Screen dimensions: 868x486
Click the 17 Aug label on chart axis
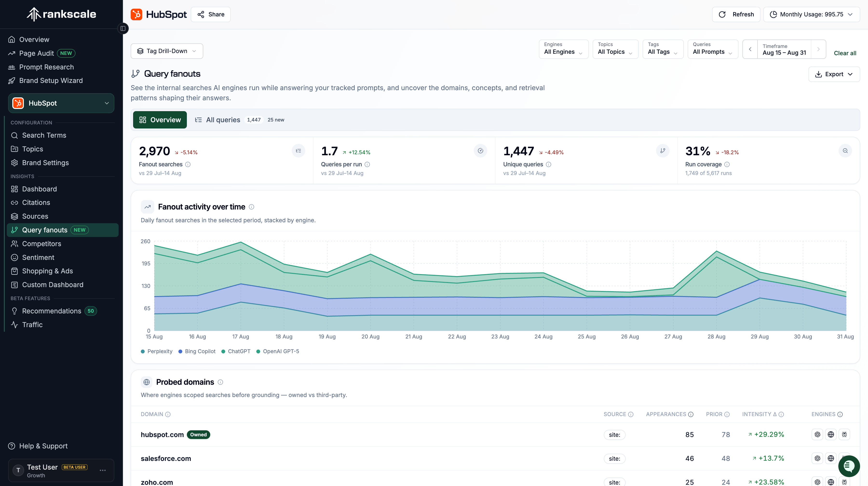click(x=241, y=337)
